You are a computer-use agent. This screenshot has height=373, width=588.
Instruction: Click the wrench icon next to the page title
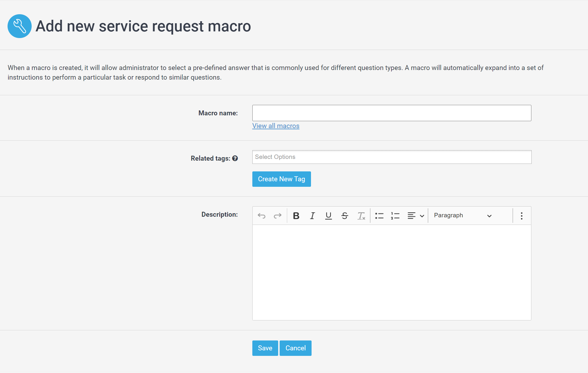(19, 26)
